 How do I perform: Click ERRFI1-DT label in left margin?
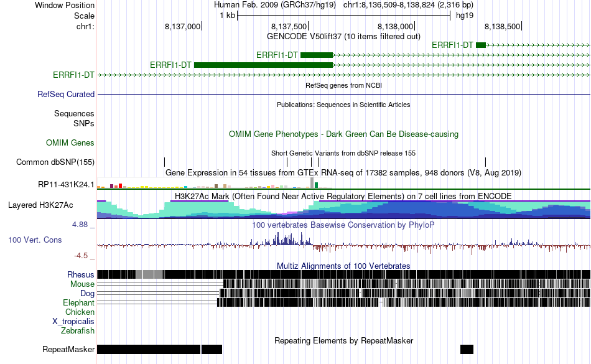73,75
